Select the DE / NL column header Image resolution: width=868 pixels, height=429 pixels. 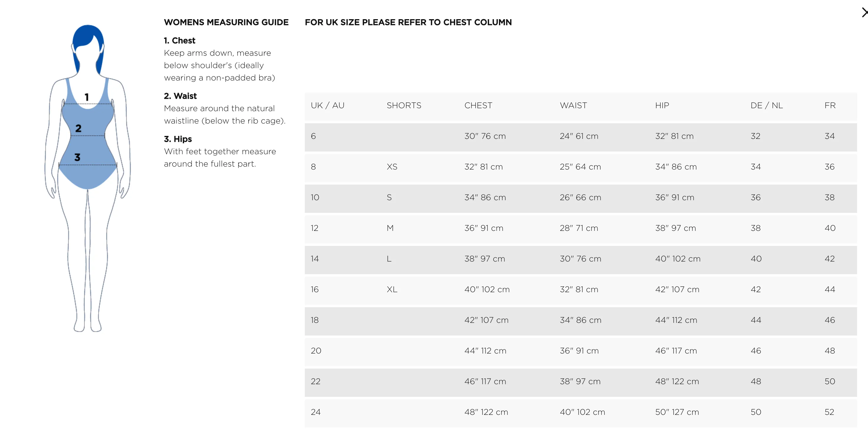point(766,106)
